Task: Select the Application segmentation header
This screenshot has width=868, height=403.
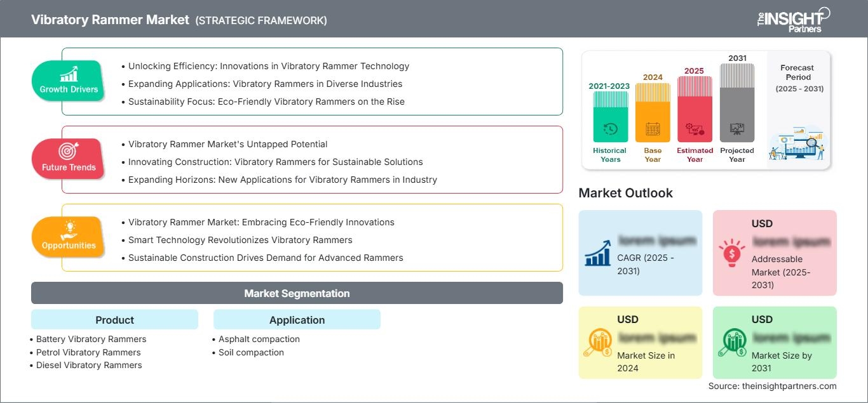Action: click(x=297, y=320)
